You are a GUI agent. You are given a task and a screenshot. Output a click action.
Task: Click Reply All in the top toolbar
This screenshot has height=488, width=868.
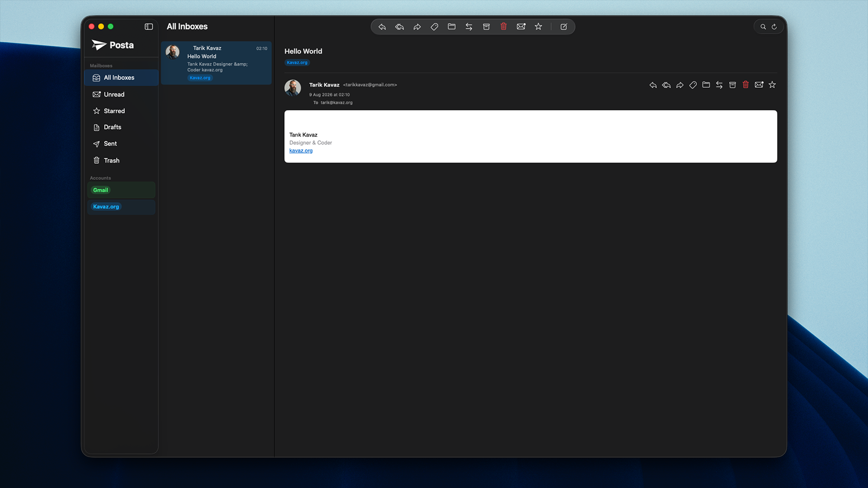(x=399, y=27)
